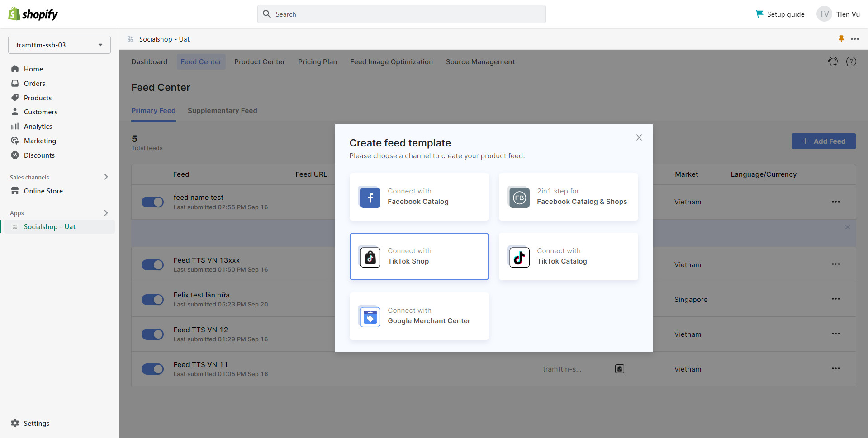The height and width of the screenshot is (438, 868).
Task: Toggle the Feed TTS VN 13xxx switch
Action: (152, 264)
